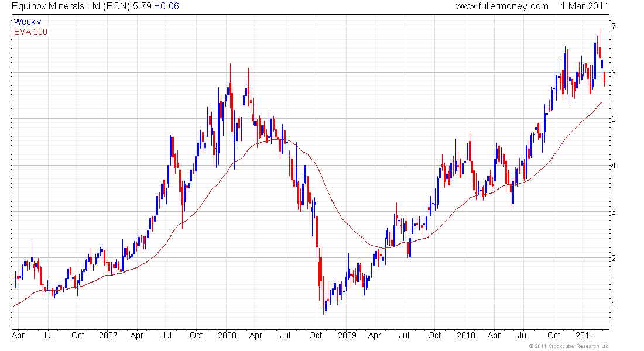644x351 pixels.
Task: Click price level 6 on the right axis
Action: (x=613, y=73)
